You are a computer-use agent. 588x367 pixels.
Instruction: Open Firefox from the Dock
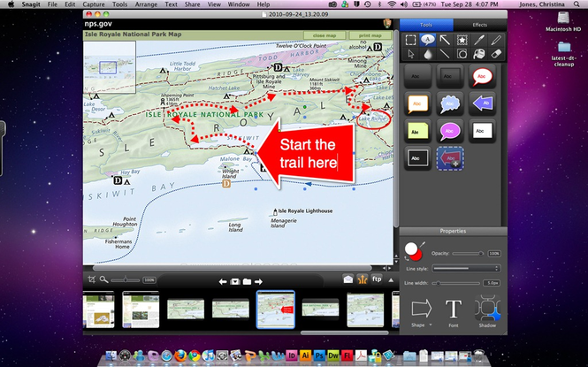pyautogui.click(x=180, y=355)
